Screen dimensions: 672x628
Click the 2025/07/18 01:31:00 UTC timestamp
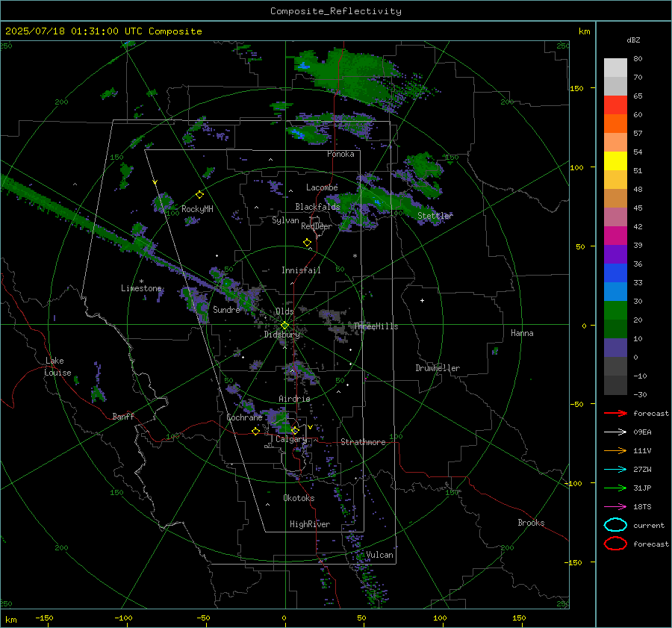click(103, 31)
